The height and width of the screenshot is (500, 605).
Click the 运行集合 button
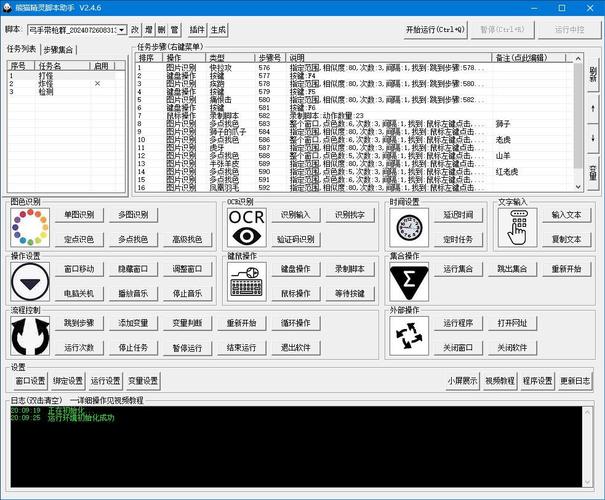click(x=458, y=269)
